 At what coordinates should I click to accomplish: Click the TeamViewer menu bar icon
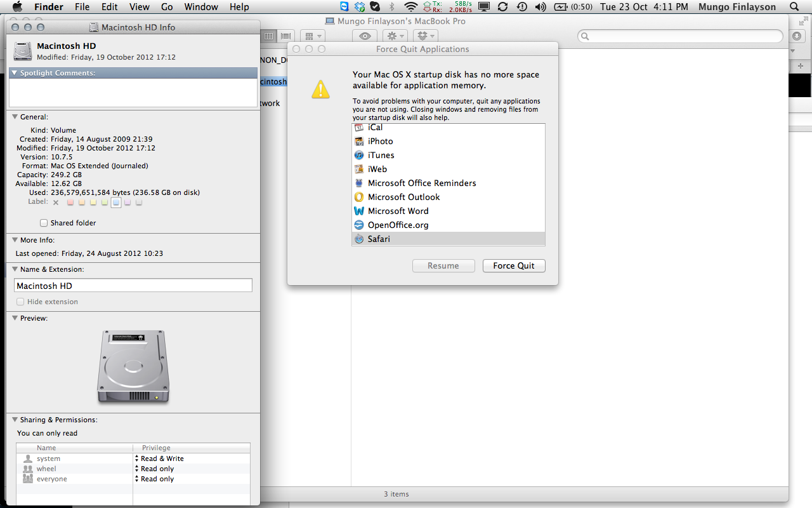pos(344,7)
